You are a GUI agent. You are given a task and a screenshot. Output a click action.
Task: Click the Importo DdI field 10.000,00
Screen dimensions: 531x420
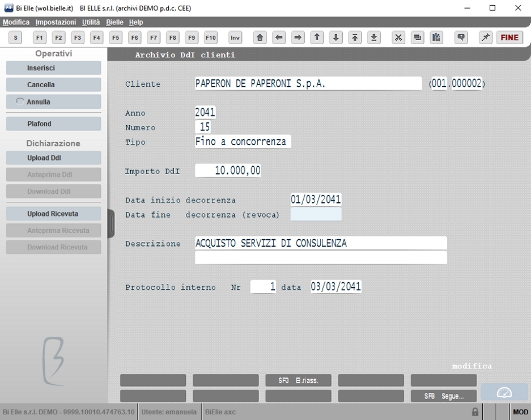pos(228,171)
